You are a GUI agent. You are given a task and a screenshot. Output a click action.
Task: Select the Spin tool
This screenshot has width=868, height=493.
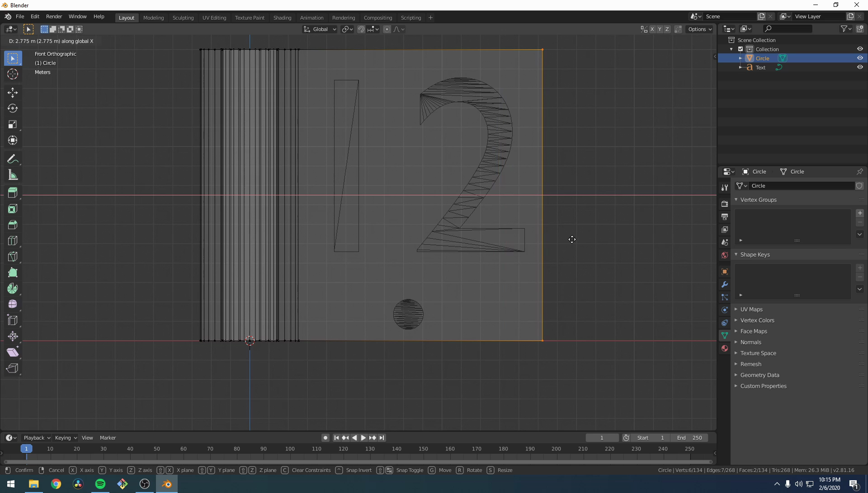(x=13, y=289)
